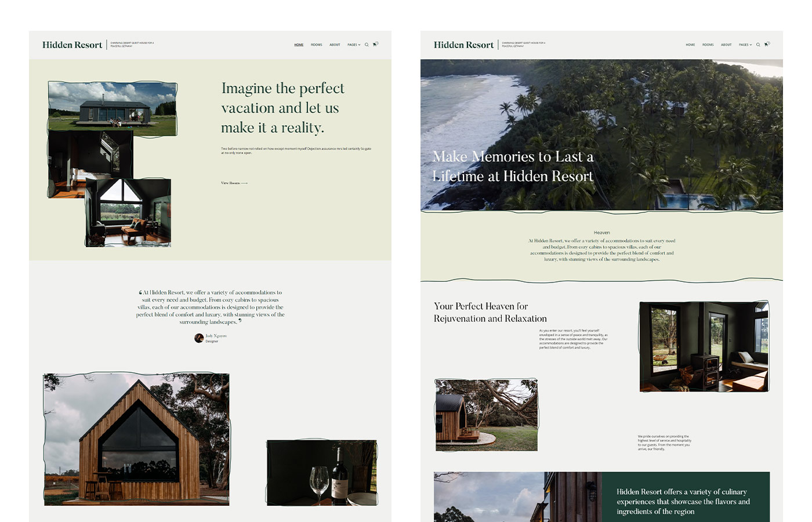Image resolution: width=812 pixels, height=522 pixels.
Task: Expand the PAGES dropdown on the left navigation
Action: [353, 44]
